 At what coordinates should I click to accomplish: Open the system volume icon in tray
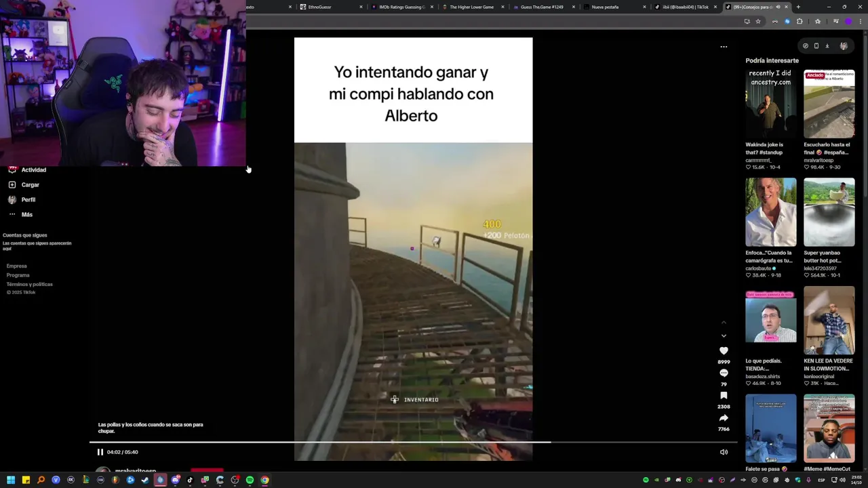point(842,480)
